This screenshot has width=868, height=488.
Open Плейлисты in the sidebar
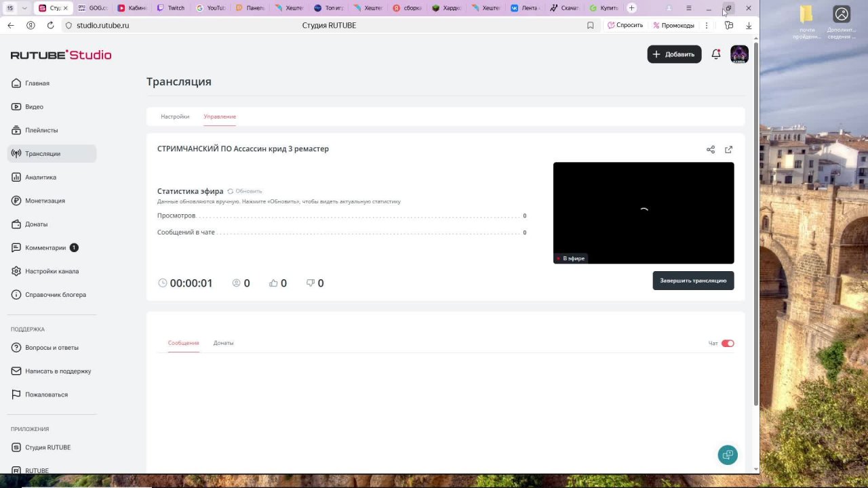pos(52,130)
